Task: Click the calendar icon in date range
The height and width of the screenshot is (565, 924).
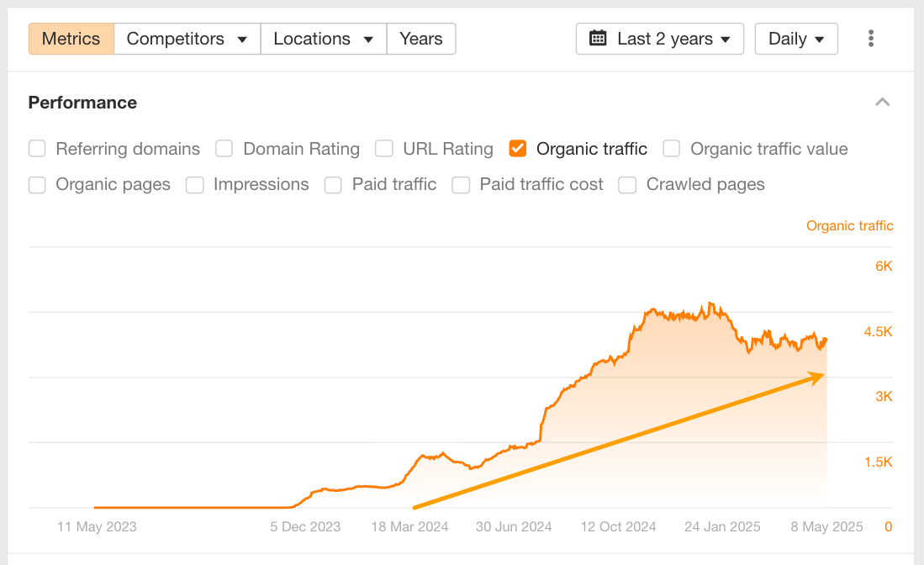Action: click(x=598, y=39)
